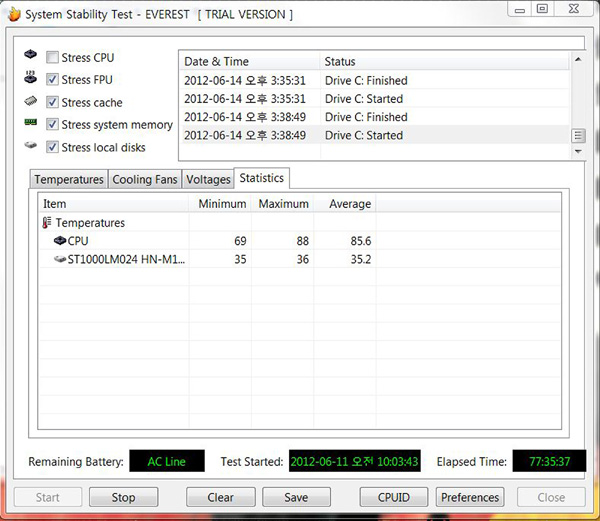
Task: Click the thermometer icon in Temperatures row
Action: pos(47,223)
